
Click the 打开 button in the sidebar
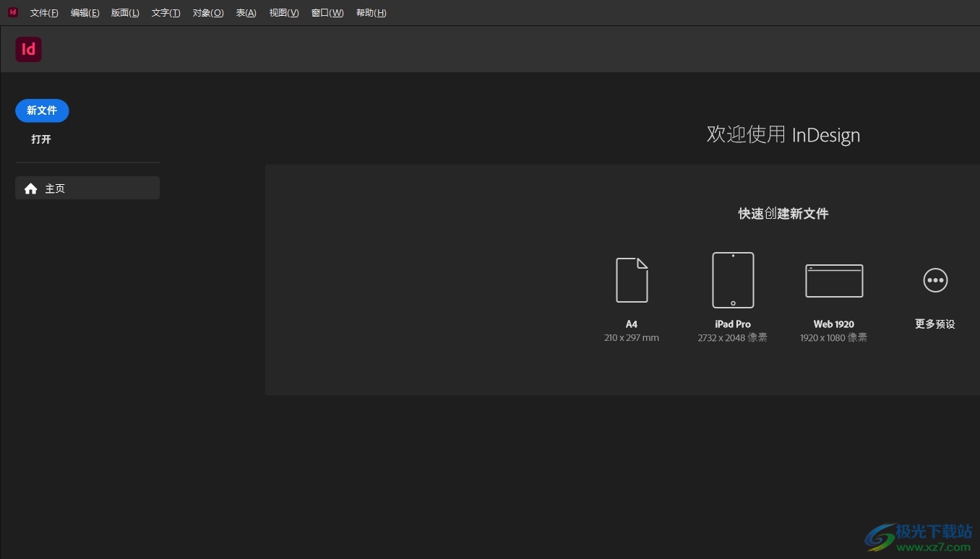tap(41, 139)
